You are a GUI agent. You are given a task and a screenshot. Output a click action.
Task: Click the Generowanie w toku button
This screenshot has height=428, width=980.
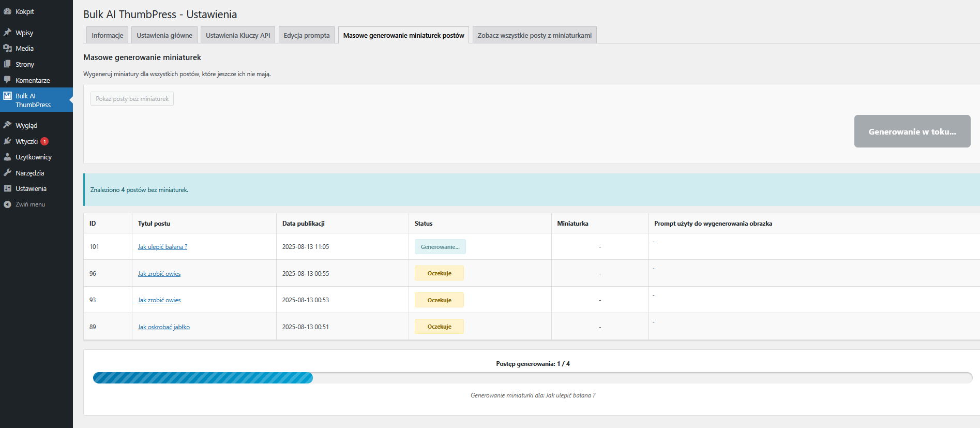point(912,131)
